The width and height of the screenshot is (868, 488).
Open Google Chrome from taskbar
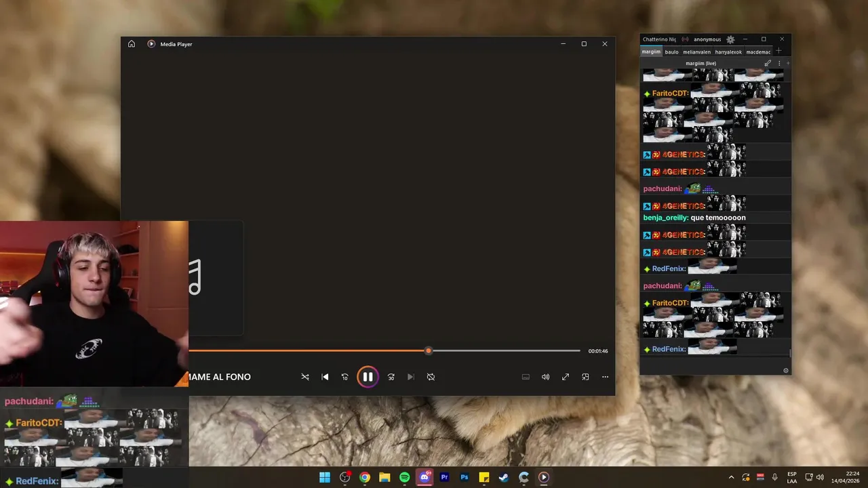pos(365,477)
